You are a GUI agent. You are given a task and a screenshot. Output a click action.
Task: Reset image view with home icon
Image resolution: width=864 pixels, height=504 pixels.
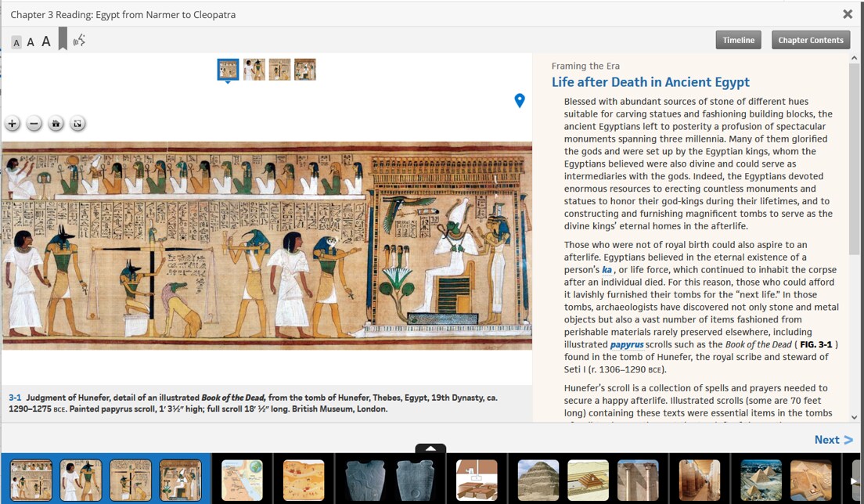[x=56, y=124]
